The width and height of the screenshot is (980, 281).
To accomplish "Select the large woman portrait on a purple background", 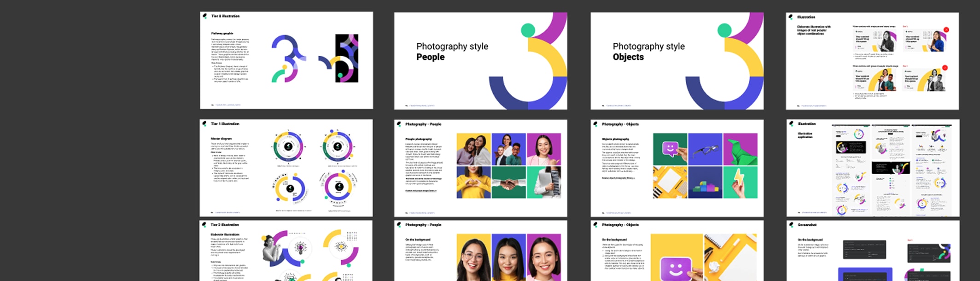I will 544,257.
